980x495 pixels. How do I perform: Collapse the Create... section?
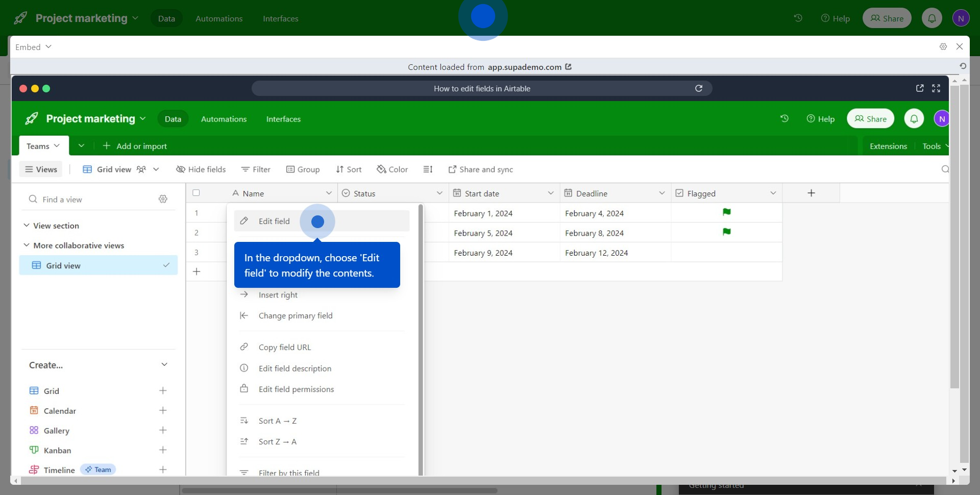(x=164, y=365)
